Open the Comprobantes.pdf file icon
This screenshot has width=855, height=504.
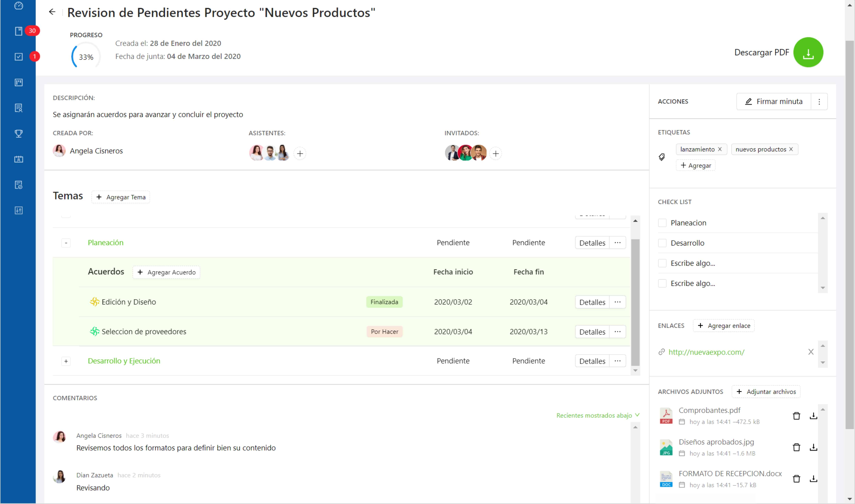pyautogui.click(x=666, y=416)
